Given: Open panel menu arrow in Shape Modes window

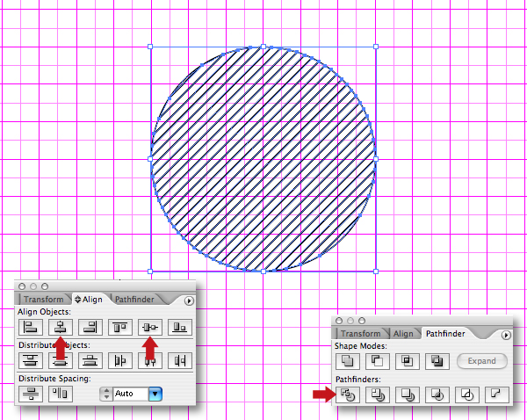Looking at the screenshot, I should [506, 335].
